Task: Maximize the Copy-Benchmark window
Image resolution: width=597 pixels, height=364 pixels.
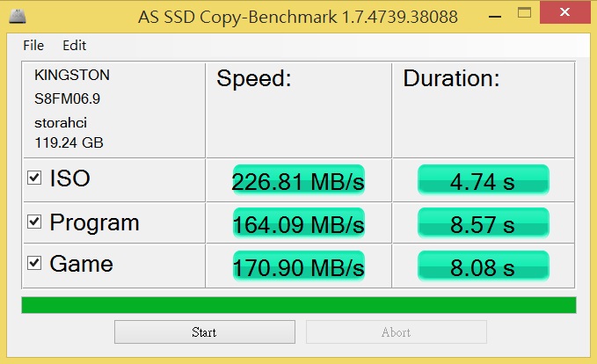Action: point(524,13)
